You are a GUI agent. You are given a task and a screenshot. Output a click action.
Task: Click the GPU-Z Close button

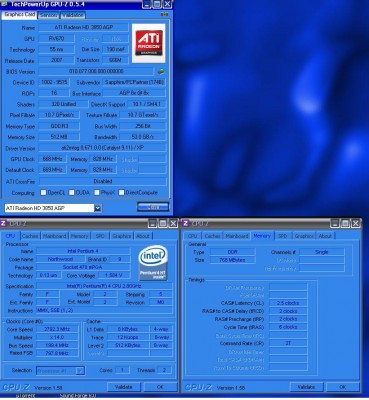pos(153,207)
